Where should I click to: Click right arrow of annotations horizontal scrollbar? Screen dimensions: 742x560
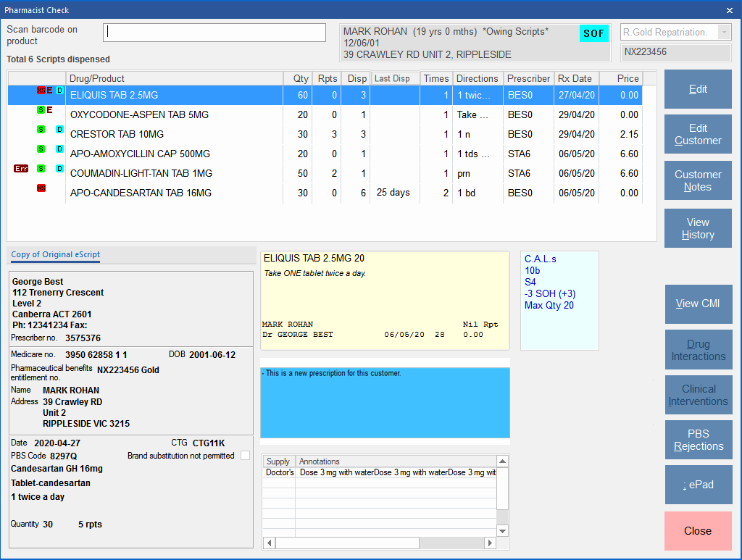pos(491,543)
